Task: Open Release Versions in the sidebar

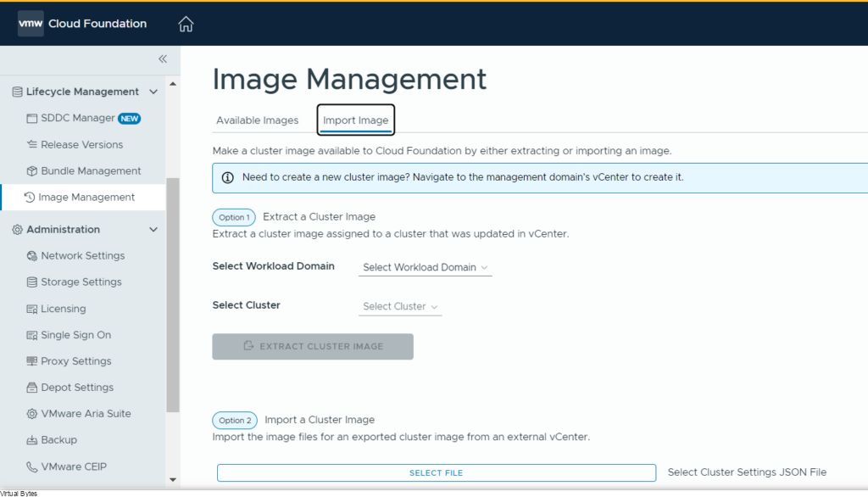Action: pyautogui.click(x=81, y=145)
